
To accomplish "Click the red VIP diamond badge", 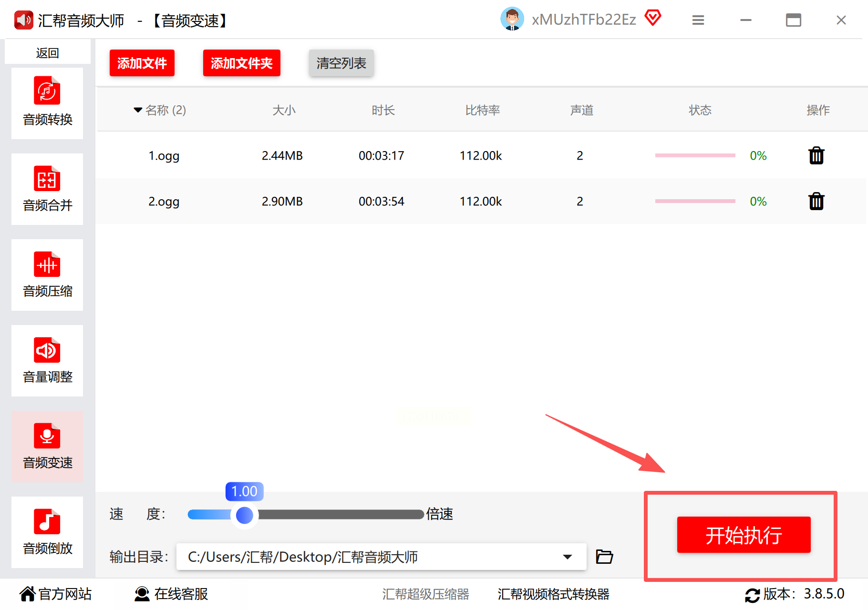I will 653,18.
